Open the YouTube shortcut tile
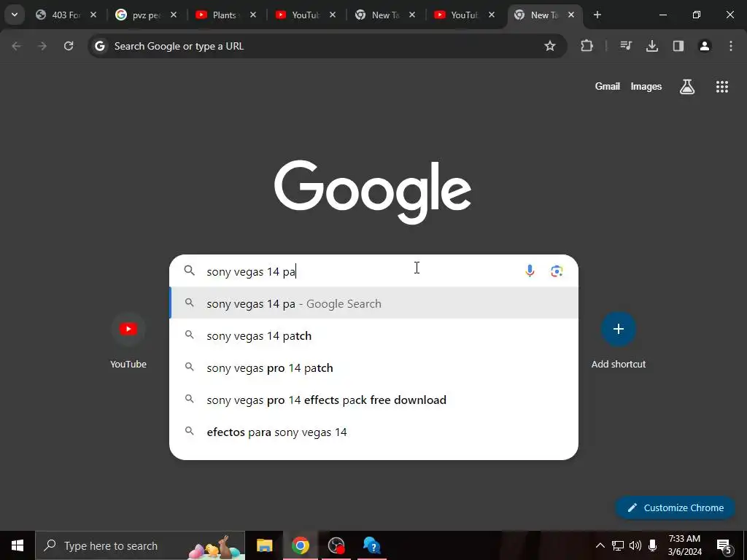Screen dimensions: 747x560 [x=128, y=341]
